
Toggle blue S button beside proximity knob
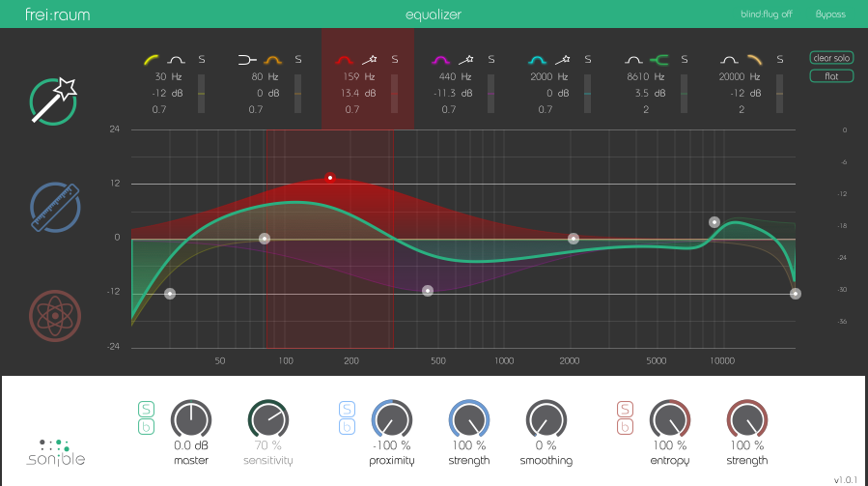[347, 409]
